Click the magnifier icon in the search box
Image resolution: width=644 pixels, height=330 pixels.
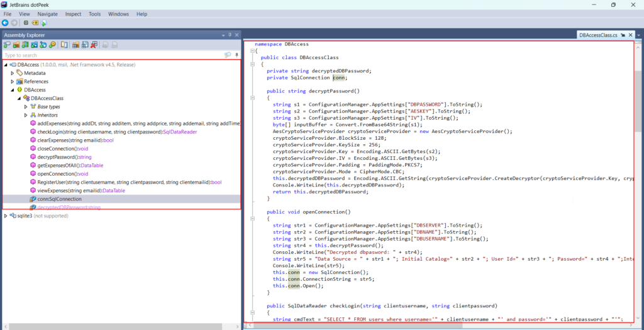228,55
